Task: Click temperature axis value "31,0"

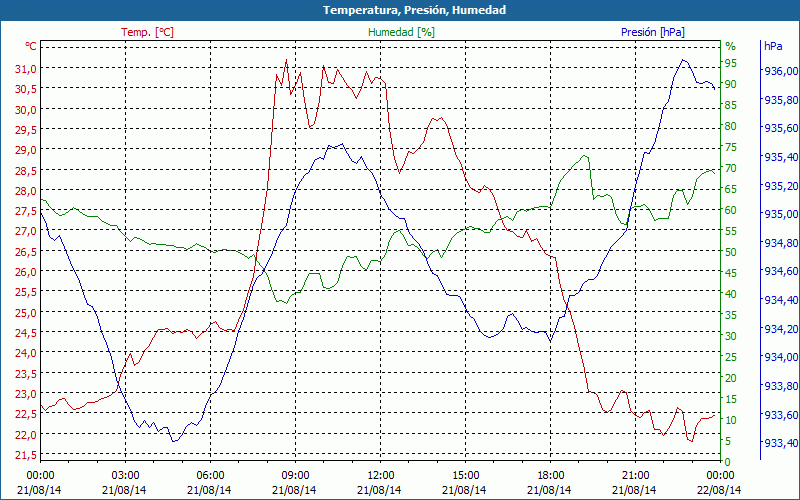Action: pos(24,68)
